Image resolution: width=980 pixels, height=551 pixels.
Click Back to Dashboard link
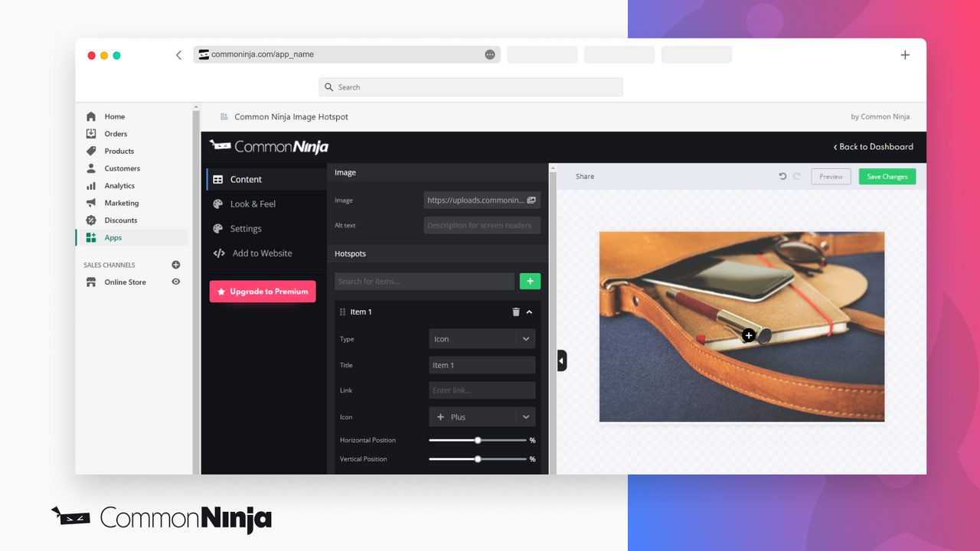(874, 146)
